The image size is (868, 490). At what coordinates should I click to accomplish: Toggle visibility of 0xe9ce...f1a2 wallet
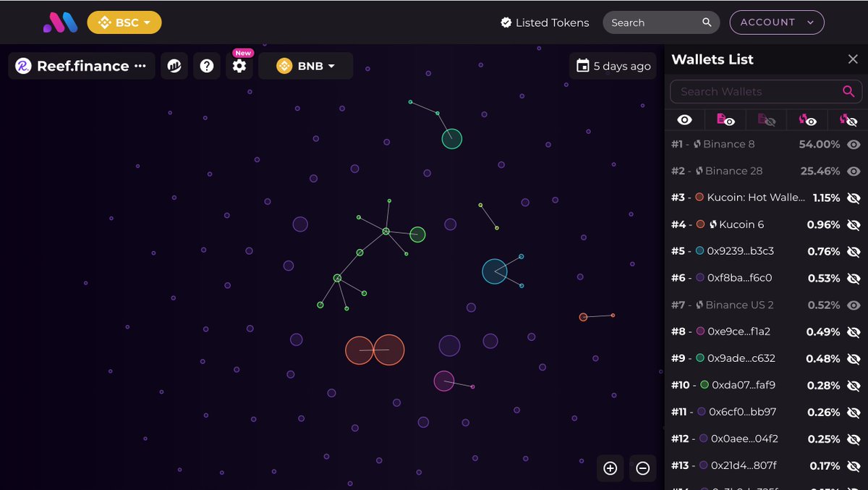(x=854, y=331)
